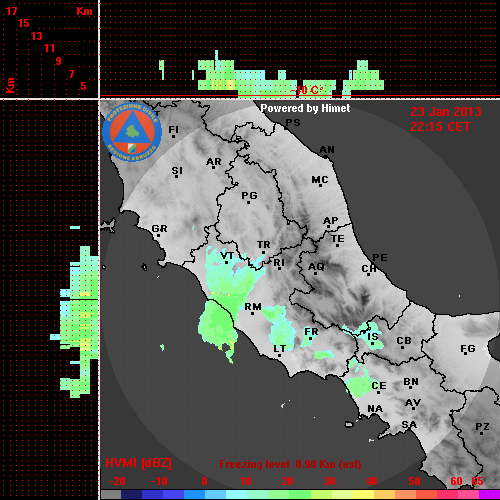Click the 20 dBZ legend value
The height and width of the screenshot is (500, 500).
(x=287, y=481)
